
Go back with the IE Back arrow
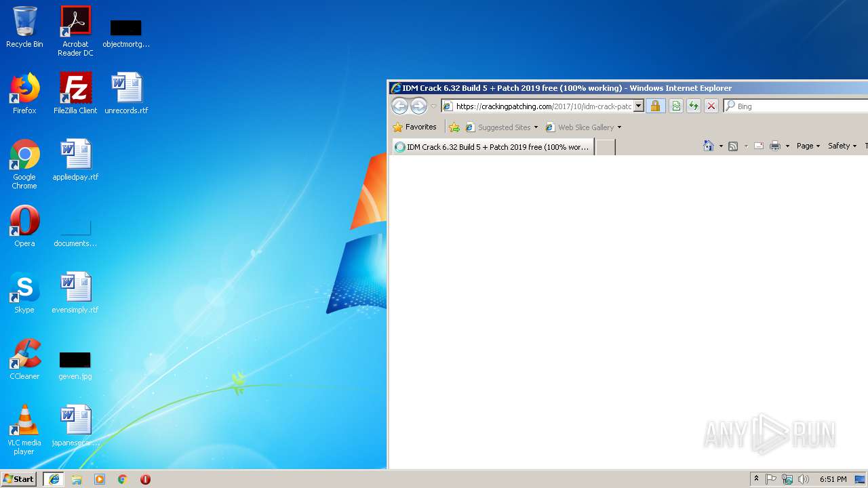point(399,106)
